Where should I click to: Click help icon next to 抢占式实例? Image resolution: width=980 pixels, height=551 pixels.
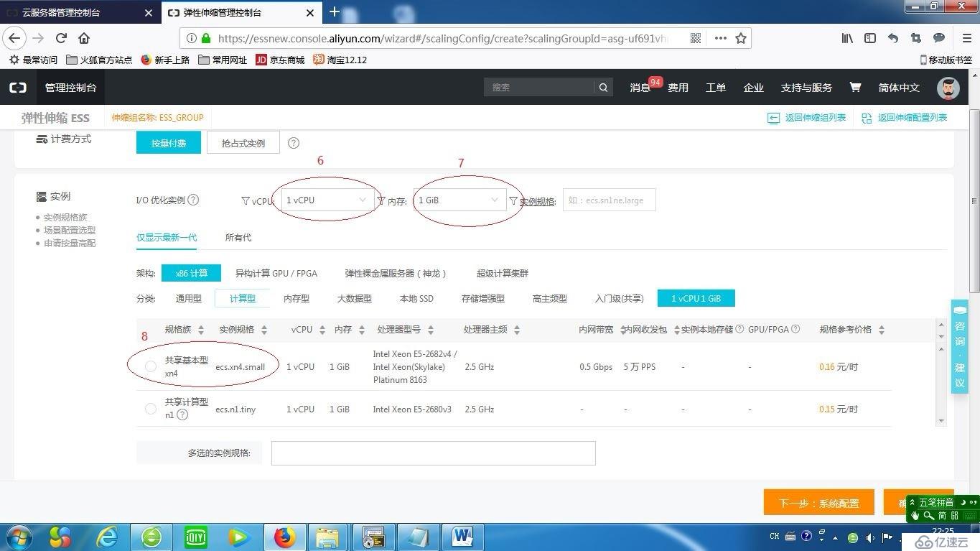click(x=294, y=143)
